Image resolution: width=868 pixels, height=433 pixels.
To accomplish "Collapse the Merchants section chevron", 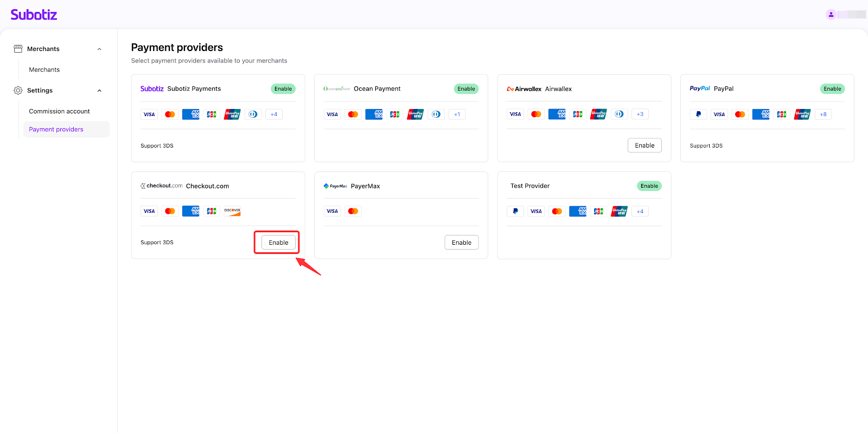I will pyautogui.click(x=99, y=49).
